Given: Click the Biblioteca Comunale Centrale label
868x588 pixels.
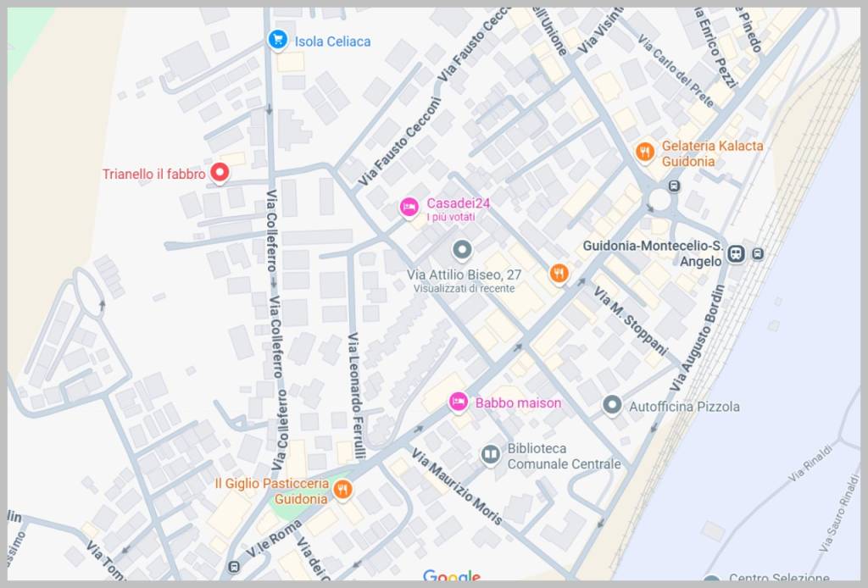Looking at the screenshot, I should [564, 457].
